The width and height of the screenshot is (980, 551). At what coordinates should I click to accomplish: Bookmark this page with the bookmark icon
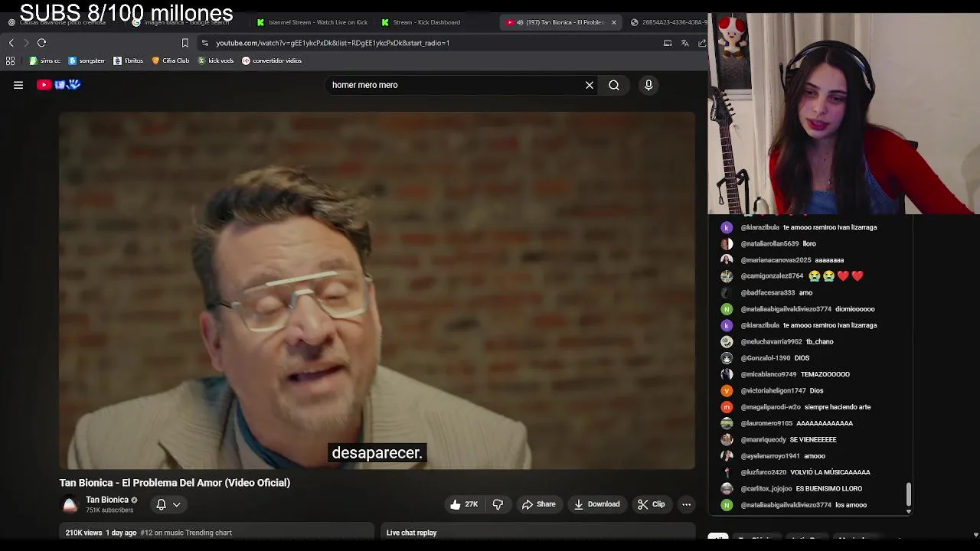[185, 43]
